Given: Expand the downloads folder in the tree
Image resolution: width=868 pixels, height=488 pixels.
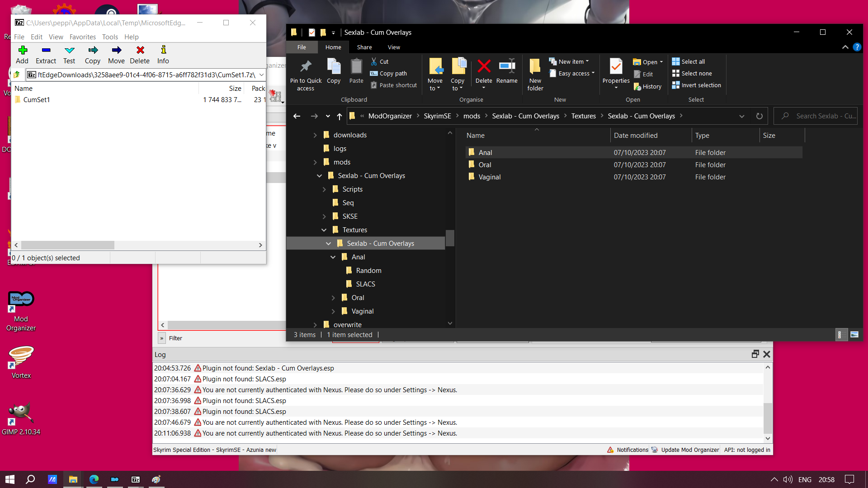Looking at the screenshot, I should tap(315, 135).
